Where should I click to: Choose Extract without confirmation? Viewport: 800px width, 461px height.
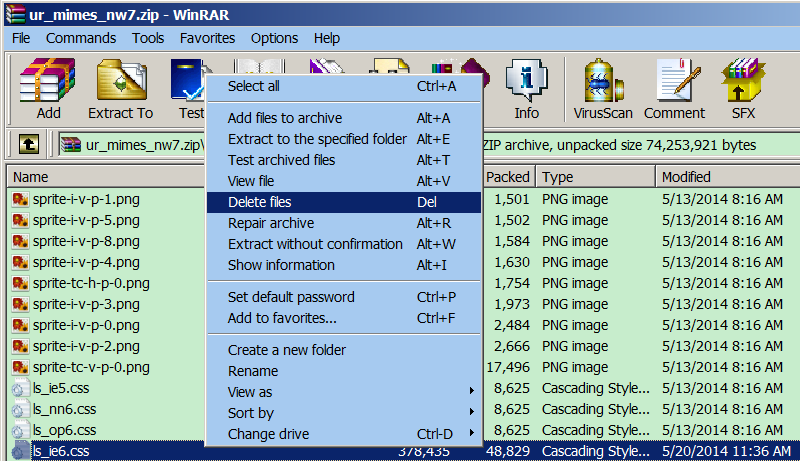tap(344, 244)
